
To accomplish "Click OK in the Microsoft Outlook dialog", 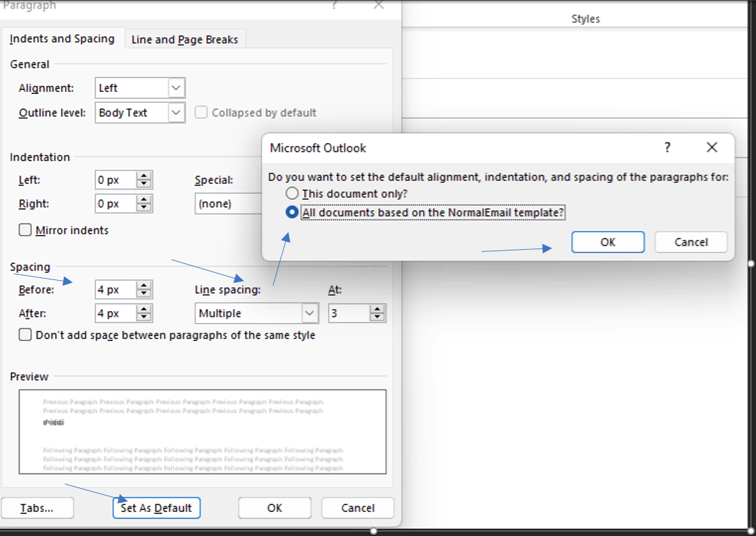I will pyautogui.click(x=608, y=242).
